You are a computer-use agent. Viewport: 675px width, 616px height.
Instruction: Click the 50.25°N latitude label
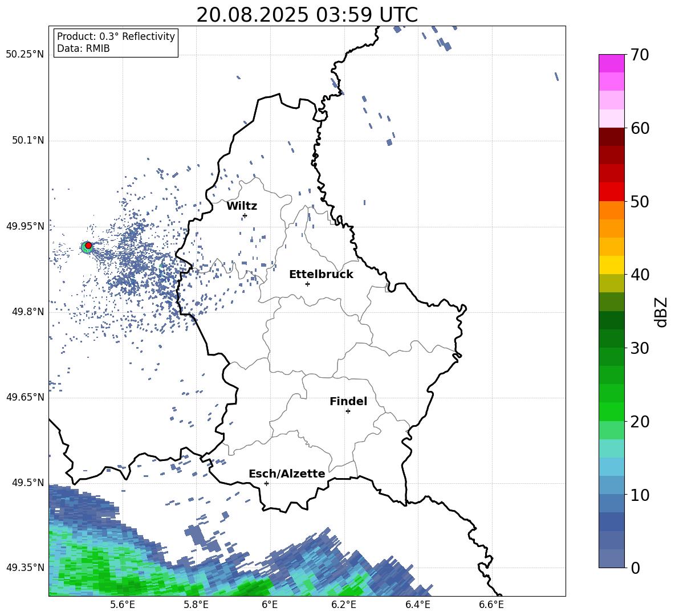(25, 55)
